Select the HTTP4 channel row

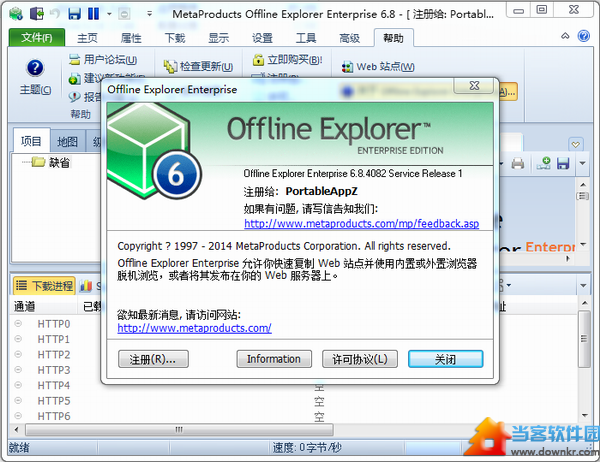click(x=54, y=385)
